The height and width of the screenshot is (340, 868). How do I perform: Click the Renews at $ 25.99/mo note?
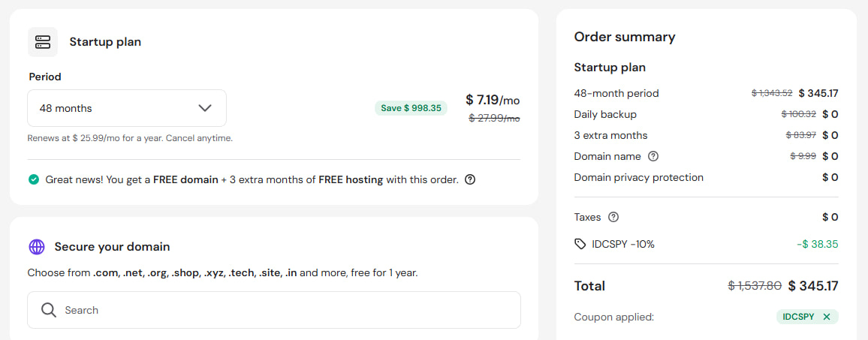point(130,138)
